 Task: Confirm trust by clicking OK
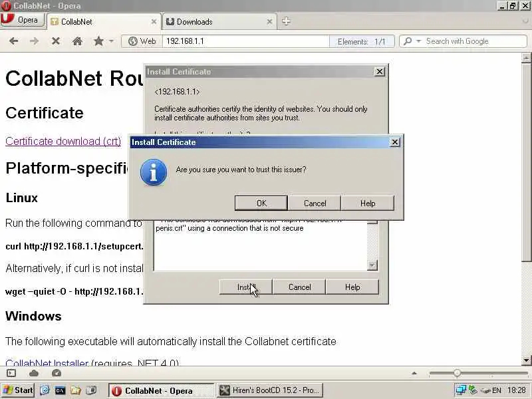coord(261,203)
